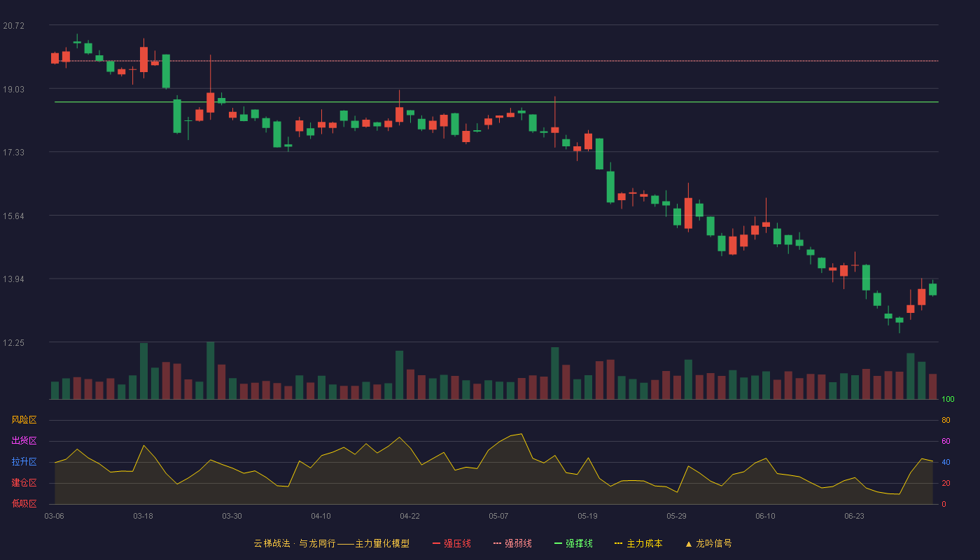Image resolution: width=980 pixels, height=560 pixels.
Task: Click the green 100 indicator axis value
Action: (x=948, y=400)
